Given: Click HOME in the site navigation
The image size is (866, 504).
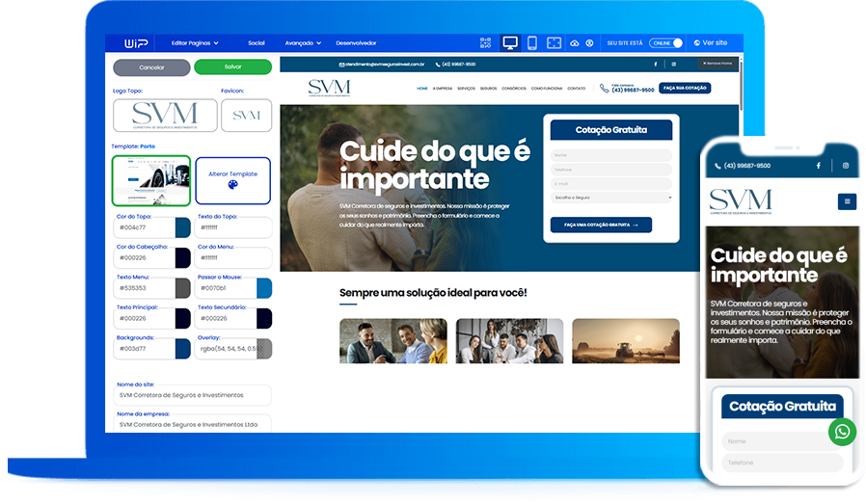Looking at the screenshot, I should [422, 89].
